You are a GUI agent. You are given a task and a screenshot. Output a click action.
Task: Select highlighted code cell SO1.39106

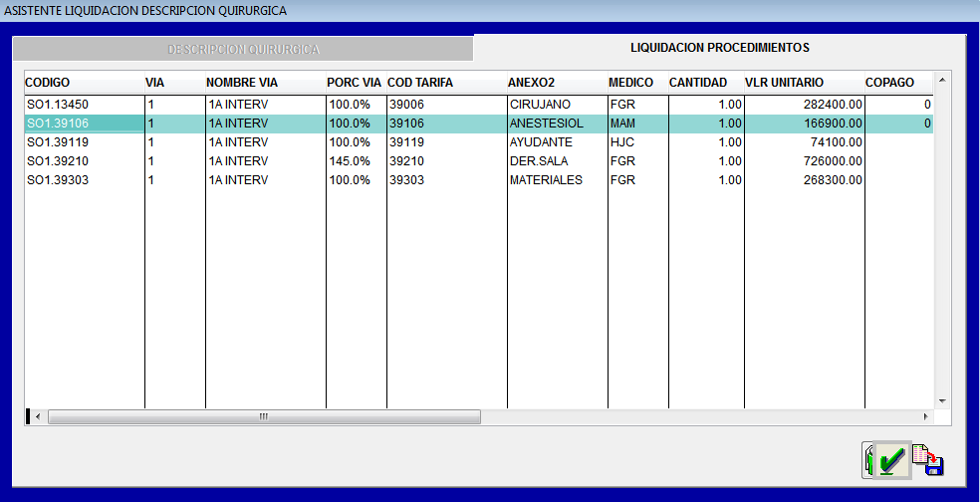coord(85,124)
